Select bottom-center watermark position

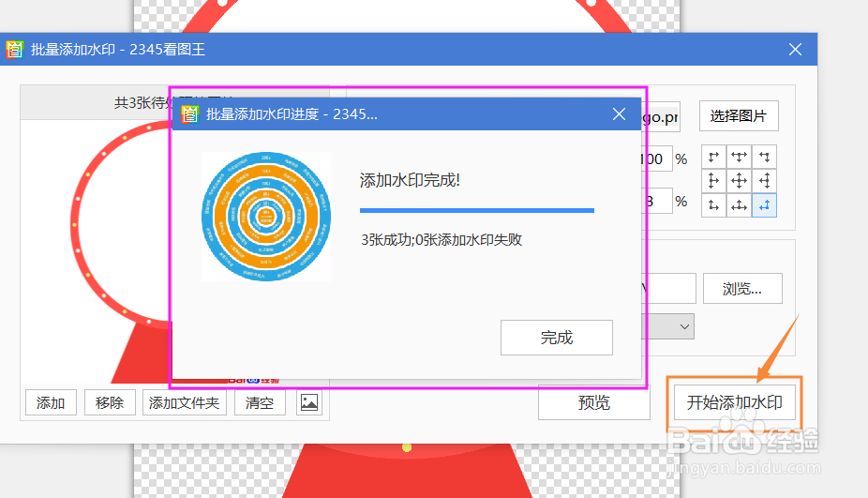pos(739,205)
